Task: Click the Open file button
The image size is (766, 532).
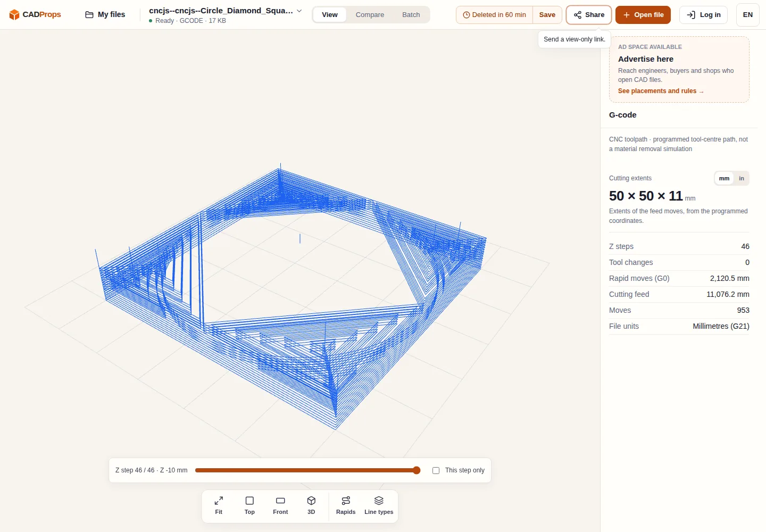Action: pyautogui.click(x=643, y=15)
